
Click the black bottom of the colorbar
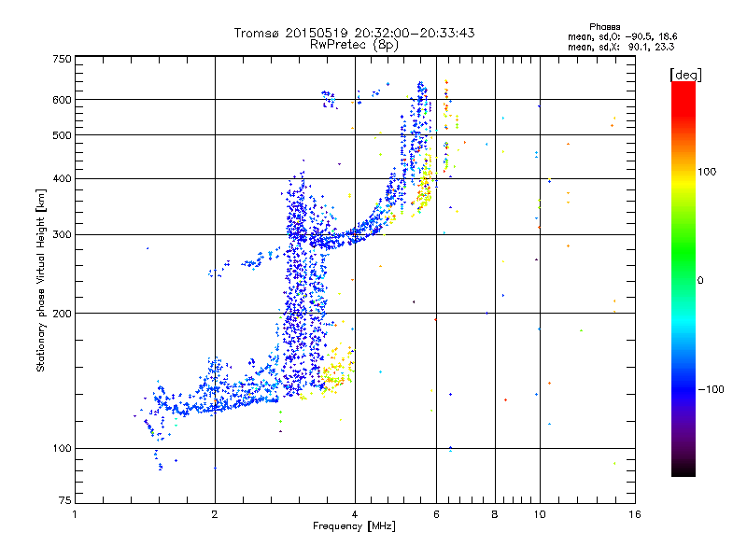(684, 469)
